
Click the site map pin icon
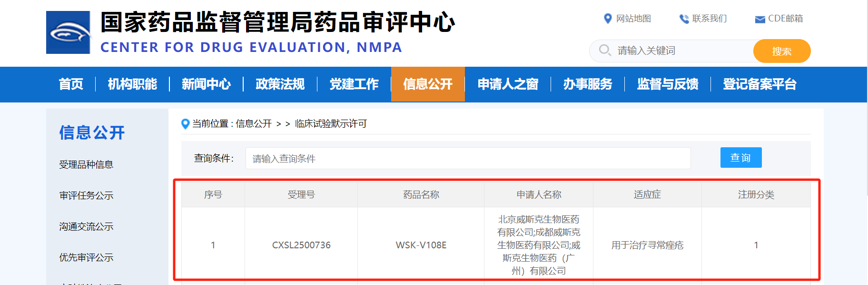(608, 19)
